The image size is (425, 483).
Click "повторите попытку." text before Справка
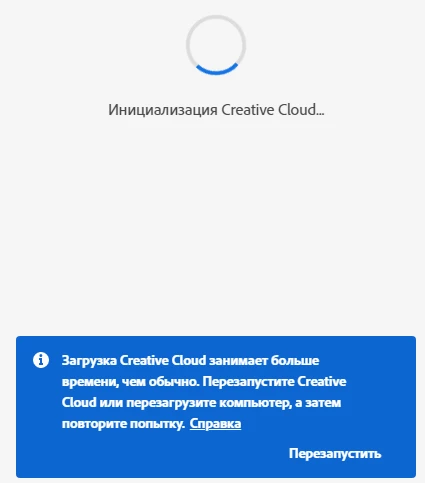tap(123, 424)
